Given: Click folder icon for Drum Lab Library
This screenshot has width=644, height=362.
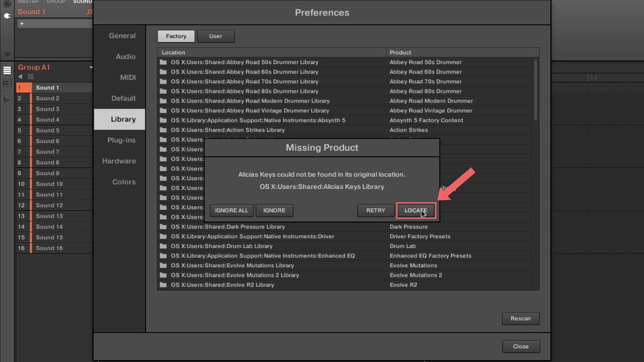Looking at the screenshot, I should coord(163,246).
